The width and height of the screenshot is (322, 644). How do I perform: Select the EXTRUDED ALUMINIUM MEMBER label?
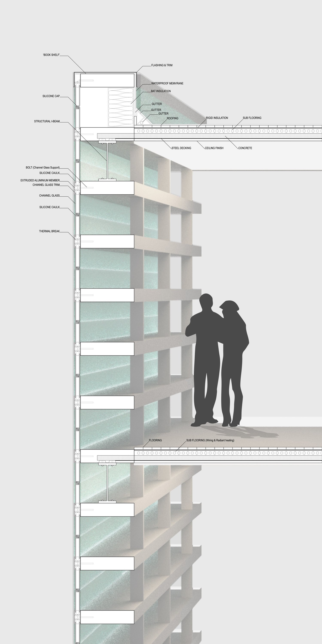pos(40,181)
